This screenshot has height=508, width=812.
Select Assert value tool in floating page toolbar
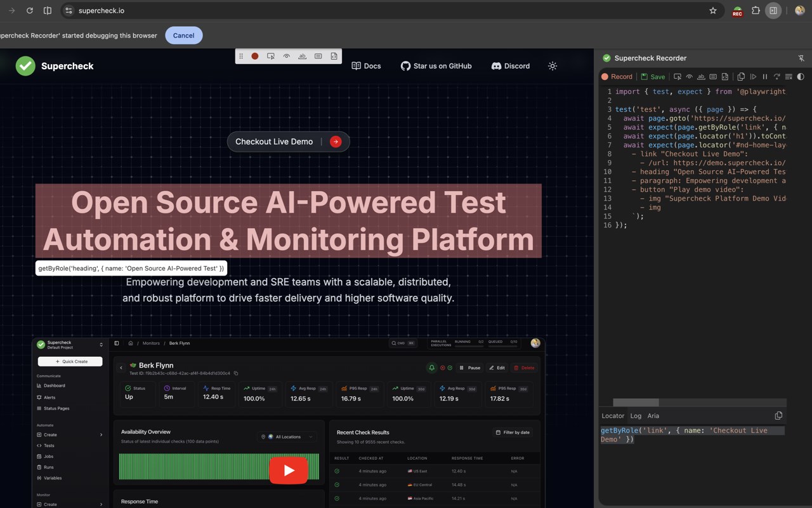point(318,57)
